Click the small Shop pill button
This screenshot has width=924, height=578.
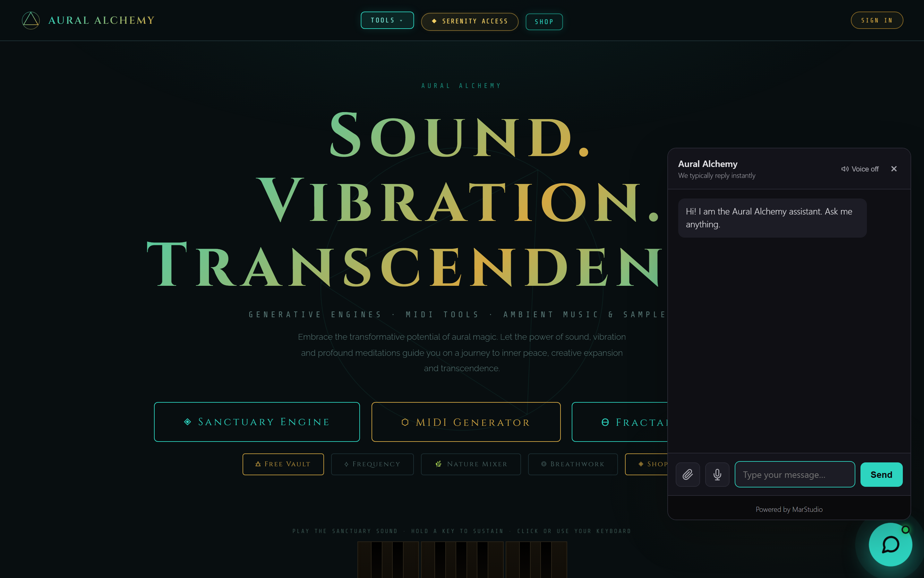coord(646,464)
